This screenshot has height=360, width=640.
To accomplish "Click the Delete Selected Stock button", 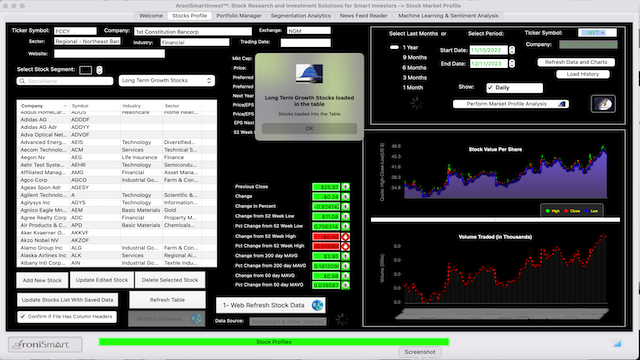I will click(x=170, y=280).
